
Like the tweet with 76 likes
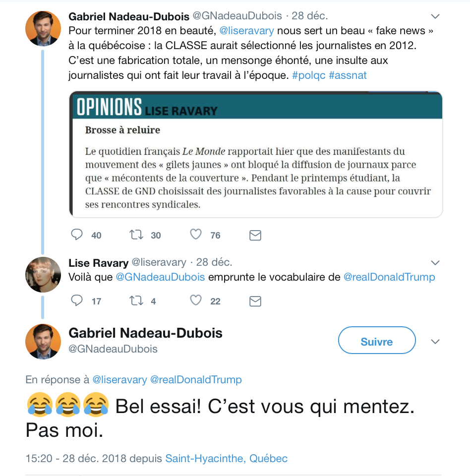pyautogui.click(x=196, y=235)
